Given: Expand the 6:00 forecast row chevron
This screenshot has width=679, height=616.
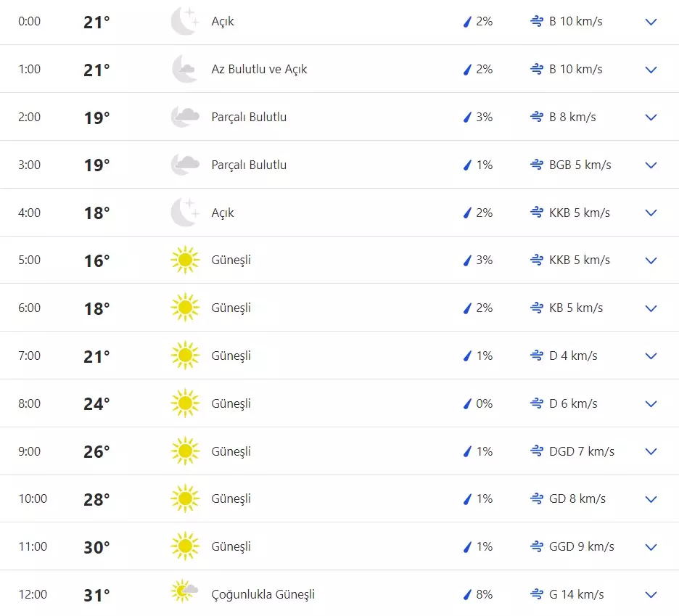Looking at the screenshot, I should pos(651,308).
